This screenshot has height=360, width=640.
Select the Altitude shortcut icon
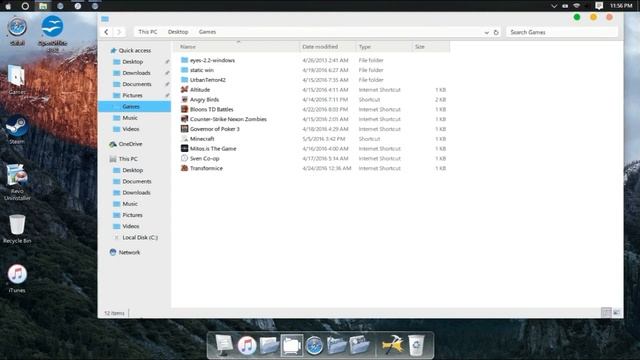pos(184,89)
